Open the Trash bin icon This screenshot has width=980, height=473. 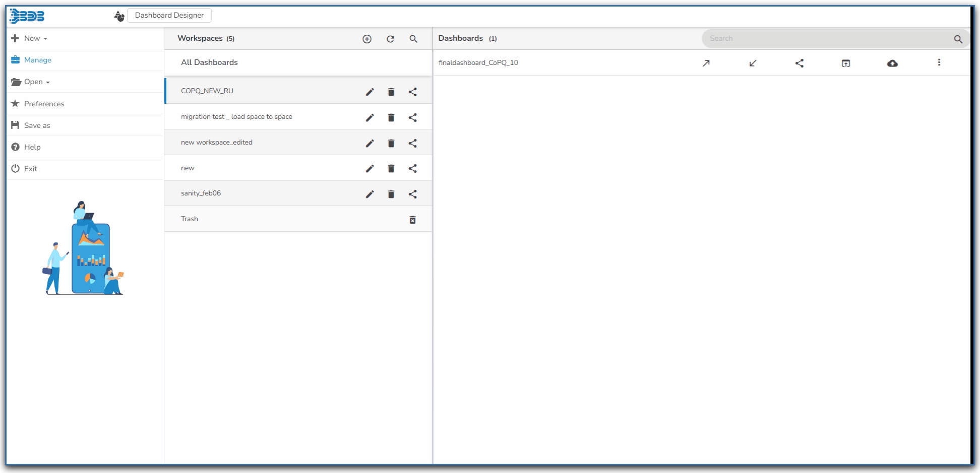[412, 220]
